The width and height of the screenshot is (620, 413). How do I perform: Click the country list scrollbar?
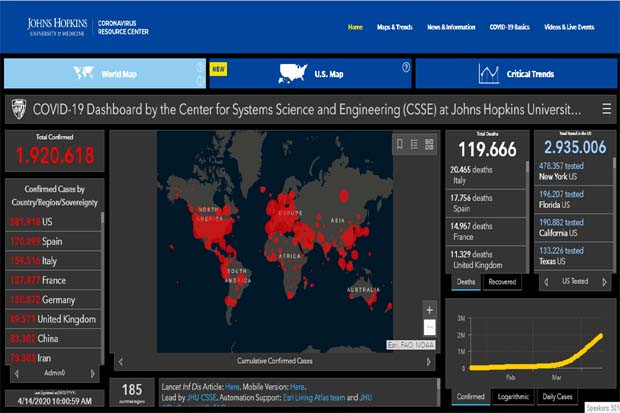(x=103, y=288)
